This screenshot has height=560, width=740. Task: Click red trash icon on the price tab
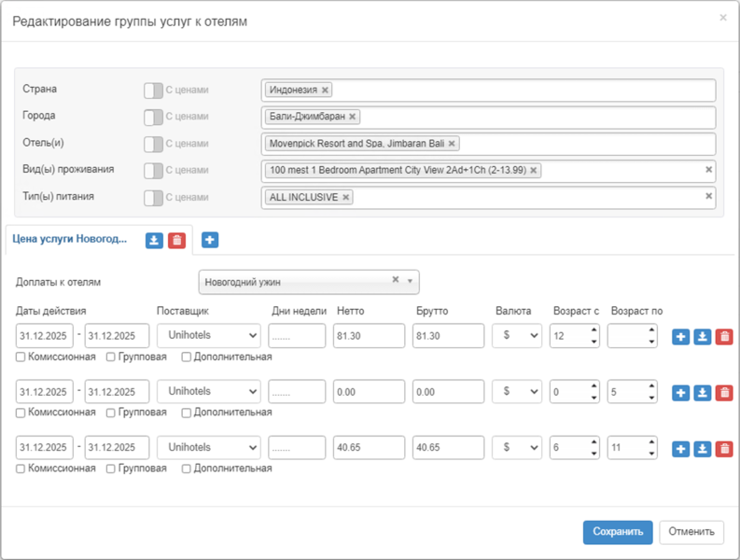[x=176, y=241]
